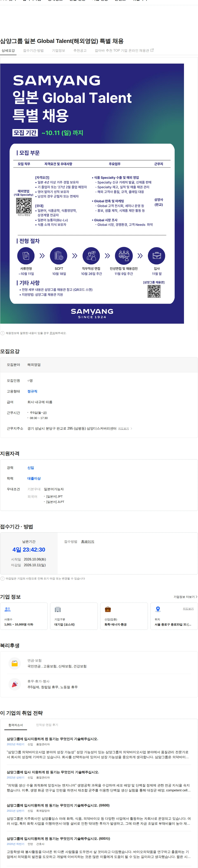Click the 인성면접 및 채용검진 icon in the poster
Viewport: 198px width, 868px height.
pos(124,256)
